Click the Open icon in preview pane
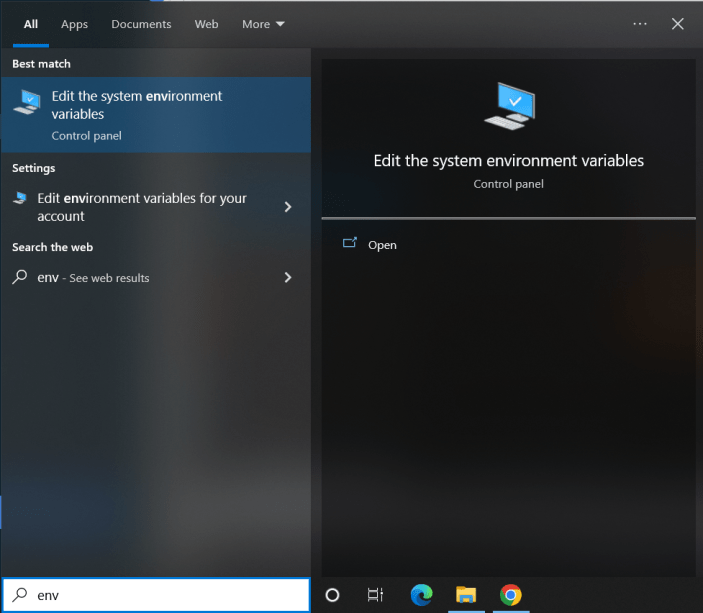The width and height of the screenshot is (703, 613). coord(350,243)
